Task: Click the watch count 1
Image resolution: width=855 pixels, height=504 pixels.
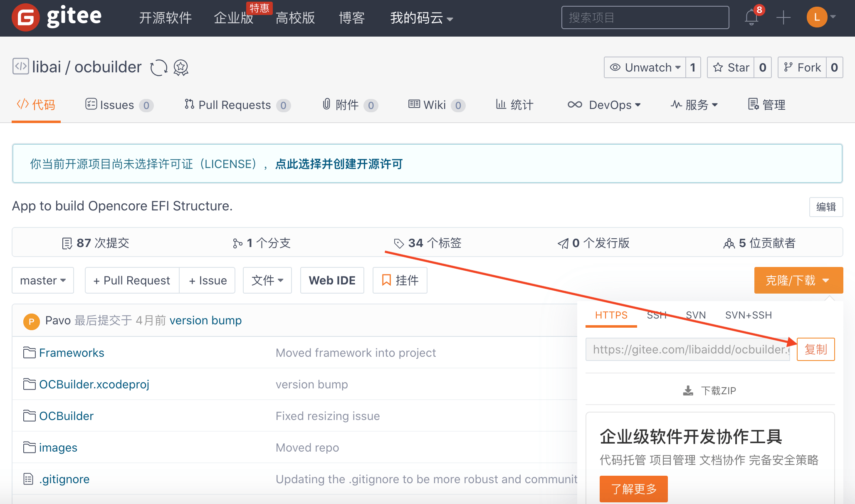Action: 693,67
